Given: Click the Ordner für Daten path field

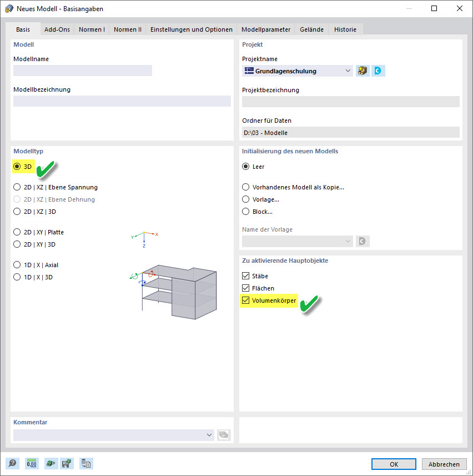Looking at the screenshot, I should click(351, 132).
